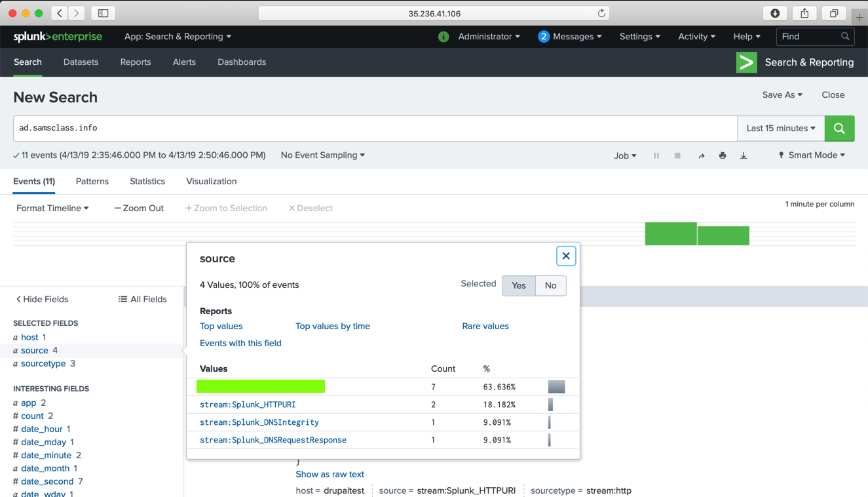
Task: Switch to the Visualization tab
Action: click(211, 182)
